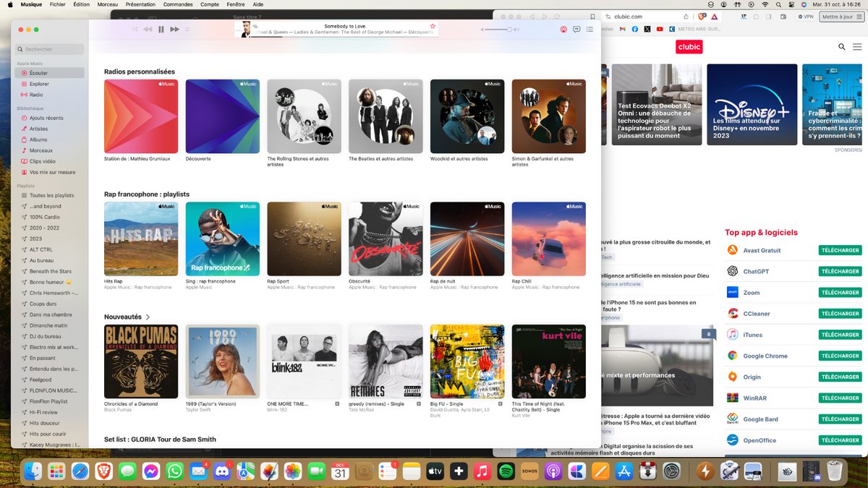Open Launchpad from the Dock
Viewport: 868px width, 488px height.
click(56, 471)
